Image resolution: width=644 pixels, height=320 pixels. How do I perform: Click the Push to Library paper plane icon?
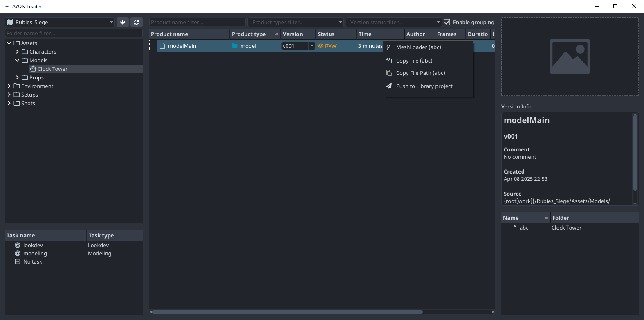click(x=389, y=86)
